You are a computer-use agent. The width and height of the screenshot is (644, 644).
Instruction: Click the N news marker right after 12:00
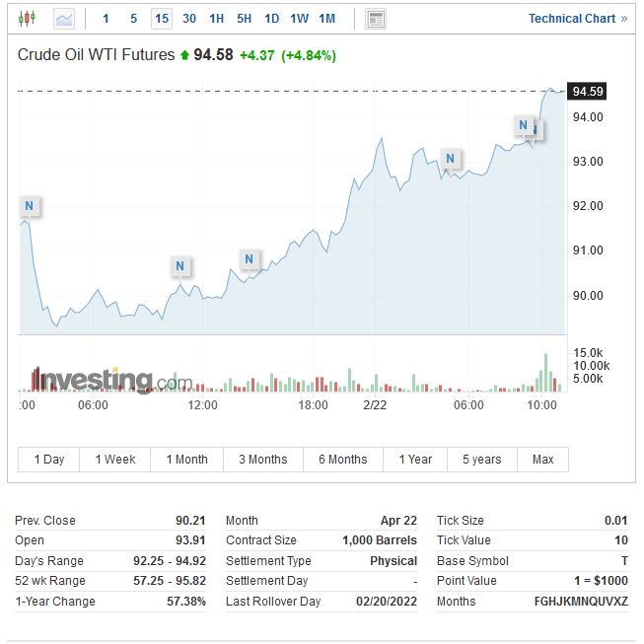tap(249, 259)
